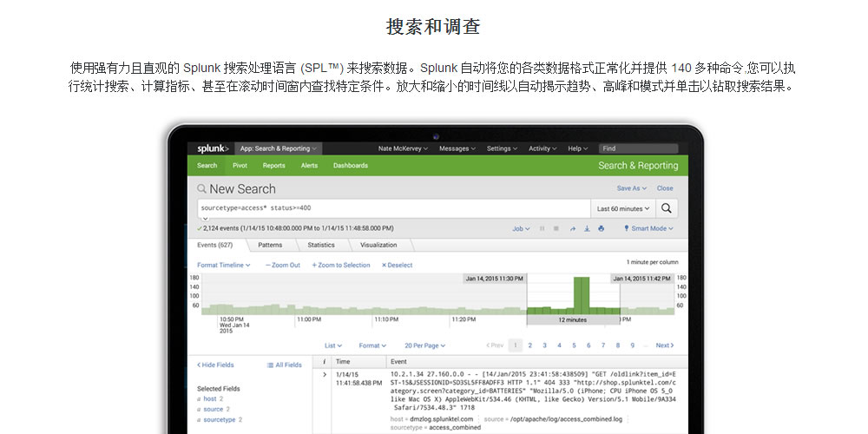
Task: Expand the search bar with the chevron below it
Action: [204, 220]
